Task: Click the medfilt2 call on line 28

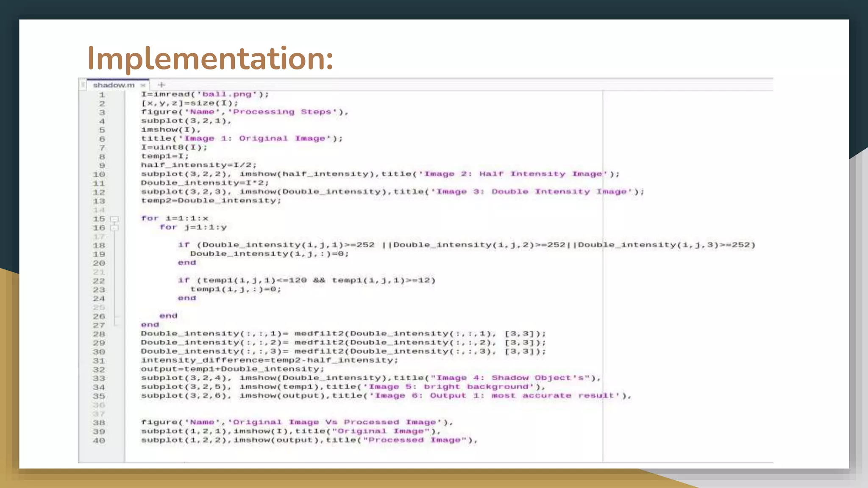Action: [420, 334]
